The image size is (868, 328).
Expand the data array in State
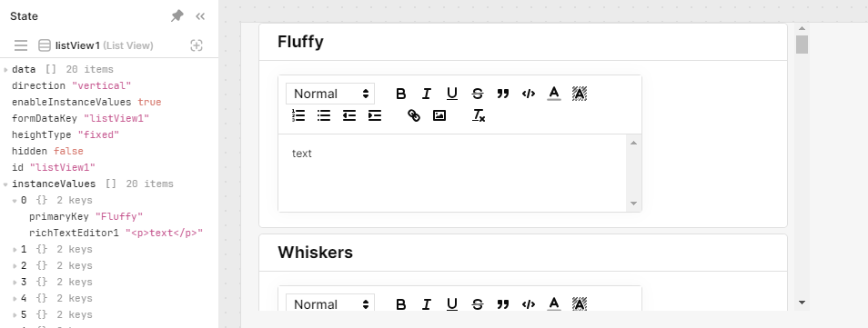click(5, 70)
